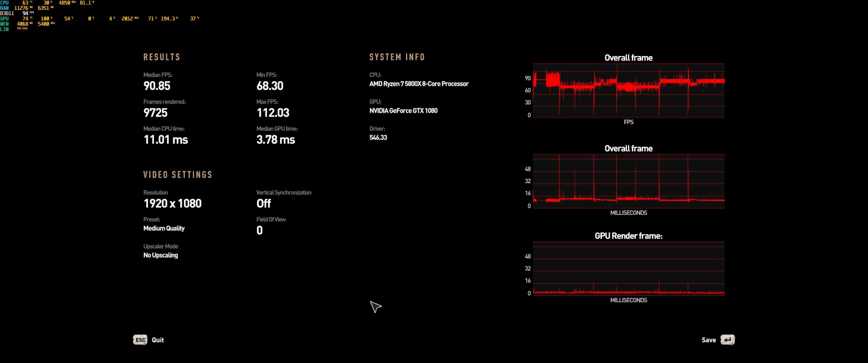Click the Save label
The image size is (868, 363).
tap(709, 340)
